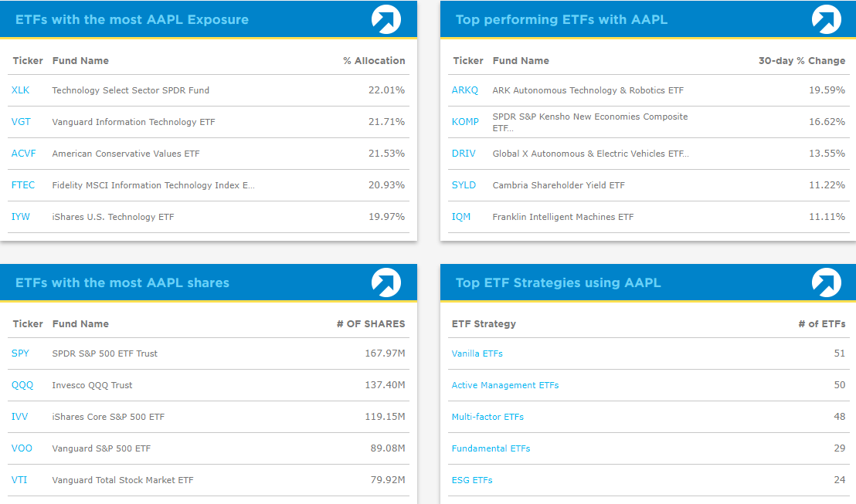Select the 21.71% allocation value

(386, 122)
